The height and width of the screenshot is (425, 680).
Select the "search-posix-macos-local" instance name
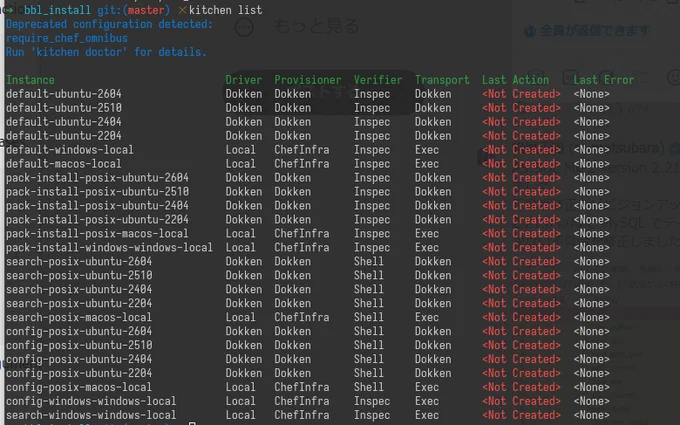click(x=79, y=317)
